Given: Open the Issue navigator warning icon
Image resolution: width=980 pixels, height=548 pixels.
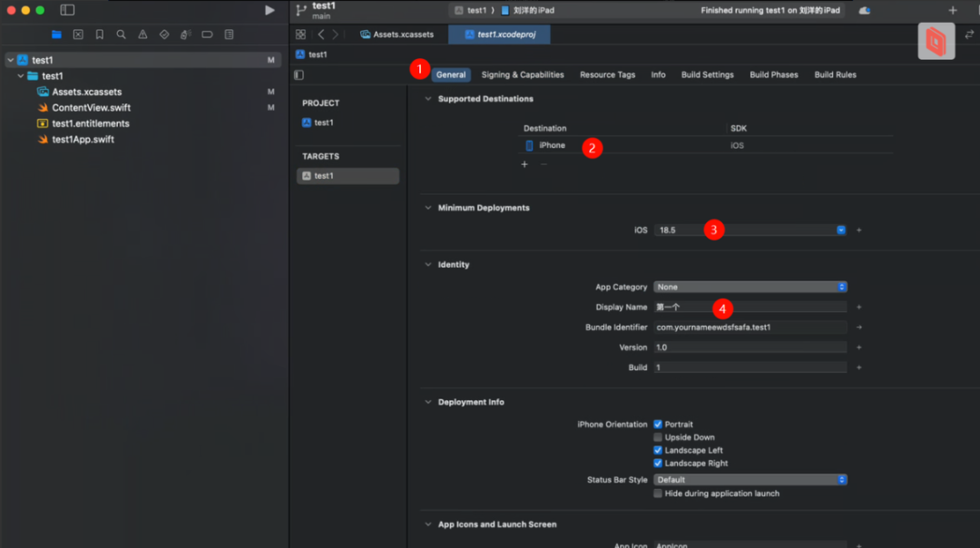Looking at the screenshot, I should pos(142,34).
